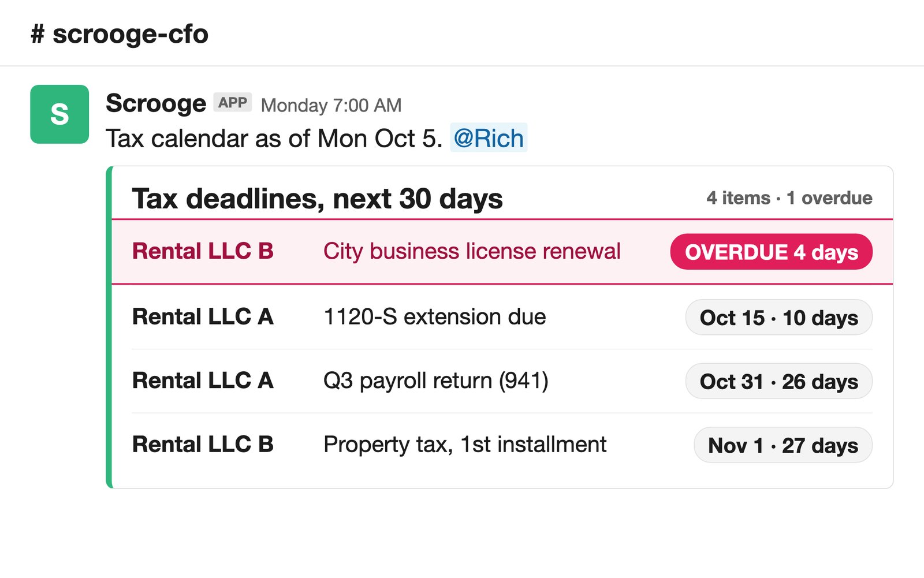Click the 4 items · 1 overdue summary
This screenshot has height=578, width=924.
point(789,198)
